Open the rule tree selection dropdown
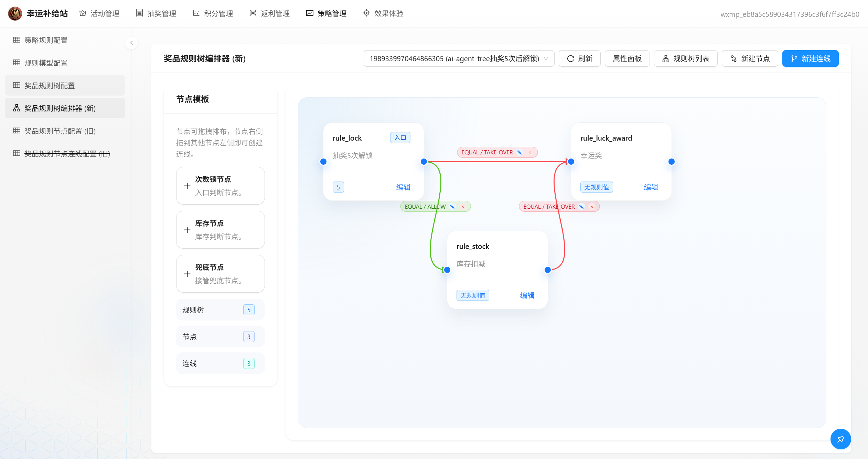 [x=459, y=59]
